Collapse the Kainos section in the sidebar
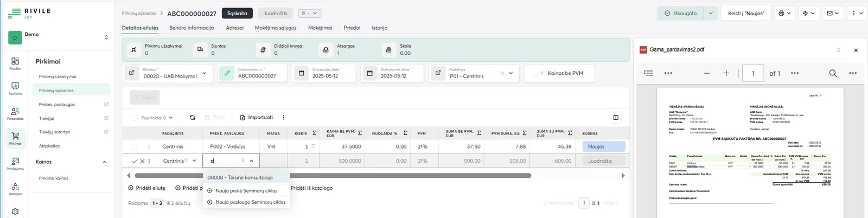The height and width of the screenshot is (218, 868). click(x=104, y=162)
